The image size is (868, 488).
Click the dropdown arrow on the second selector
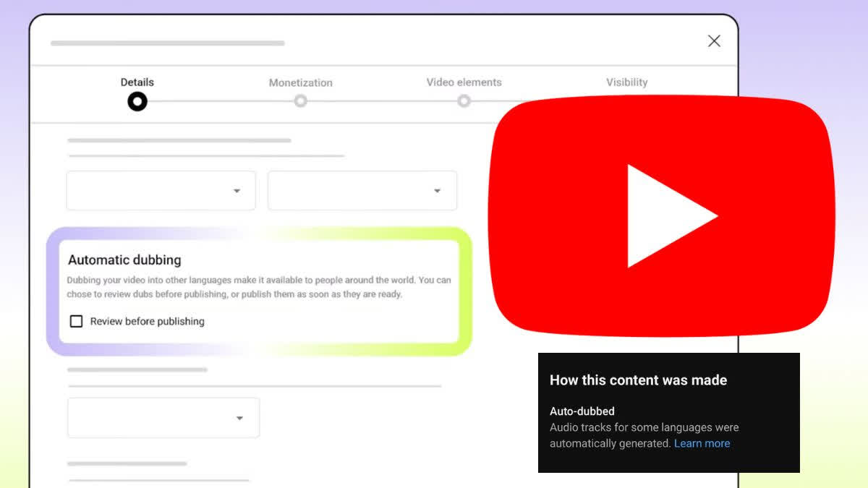point(437,190)
